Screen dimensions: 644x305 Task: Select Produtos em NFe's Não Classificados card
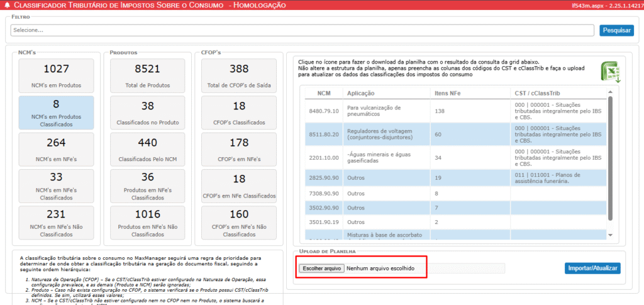148,221
